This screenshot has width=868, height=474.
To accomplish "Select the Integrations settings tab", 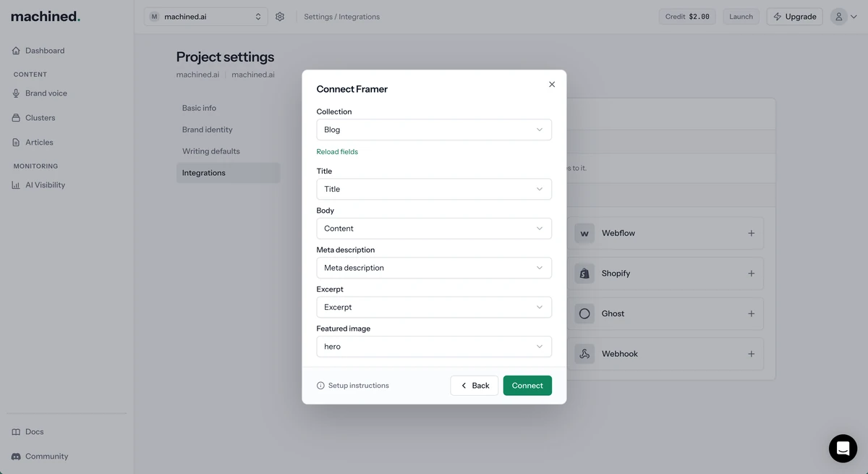I will [228, 173].
